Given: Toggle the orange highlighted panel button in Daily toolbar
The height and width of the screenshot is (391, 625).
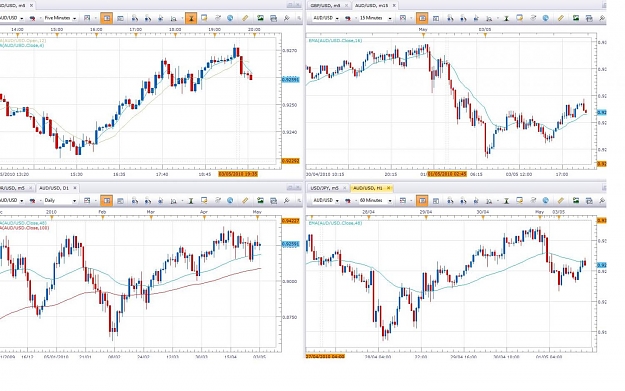Looking at the screenshot, I should click(x=106, y=200).
